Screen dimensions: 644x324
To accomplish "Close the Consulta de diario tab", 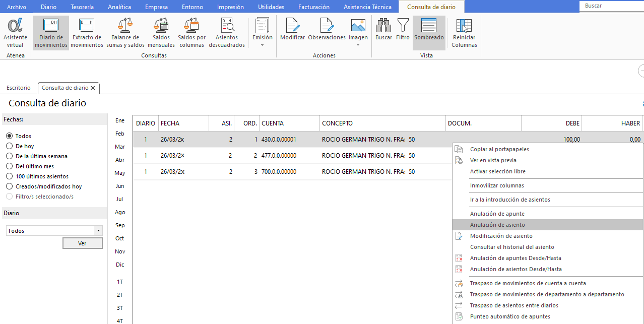I will (93, 88).
